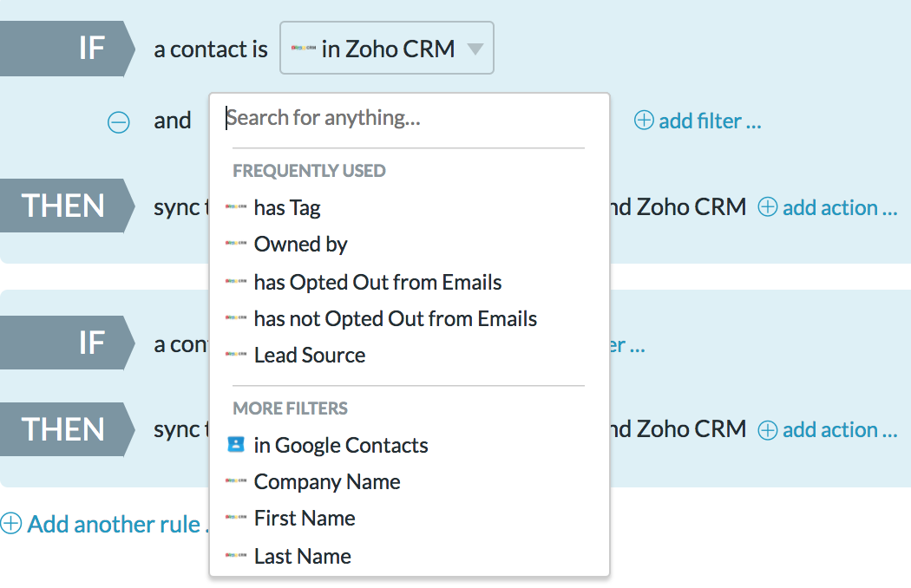Click 'a contact is' text in first rule

coord(210,49)
